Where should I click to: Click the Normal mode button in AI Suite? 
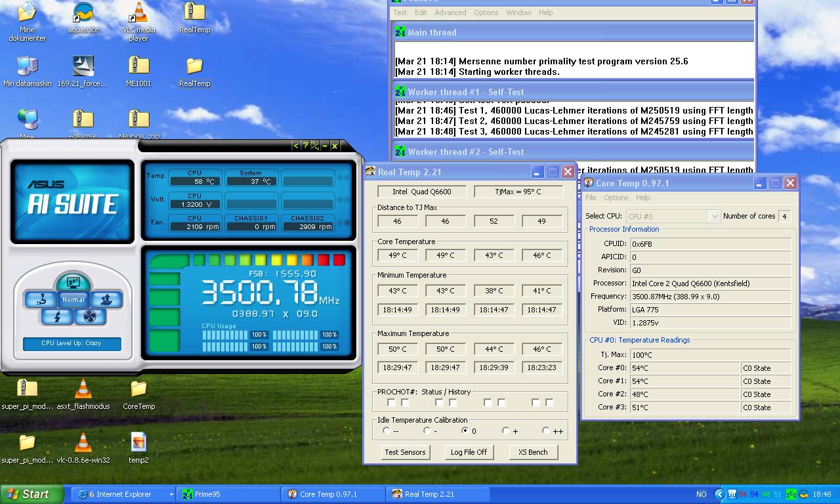[x=73, y=300]
